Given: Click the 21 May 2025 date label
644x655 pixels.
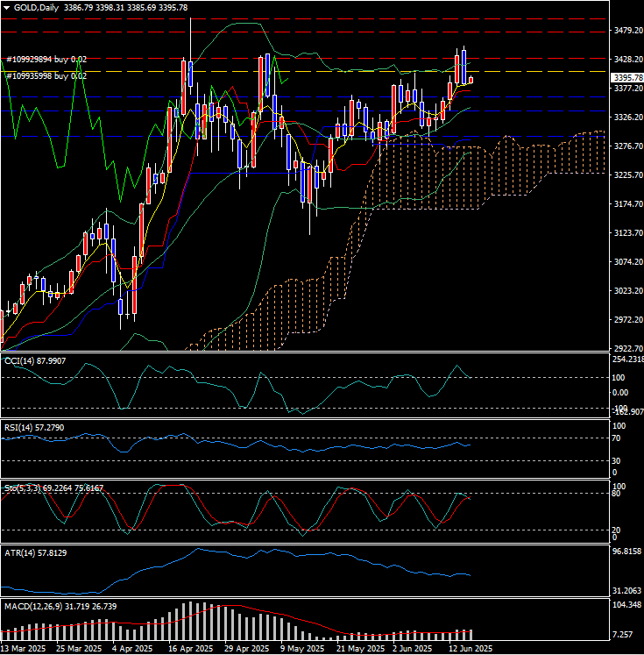Looking at the screenshot, I should click(x=361, y=649).
